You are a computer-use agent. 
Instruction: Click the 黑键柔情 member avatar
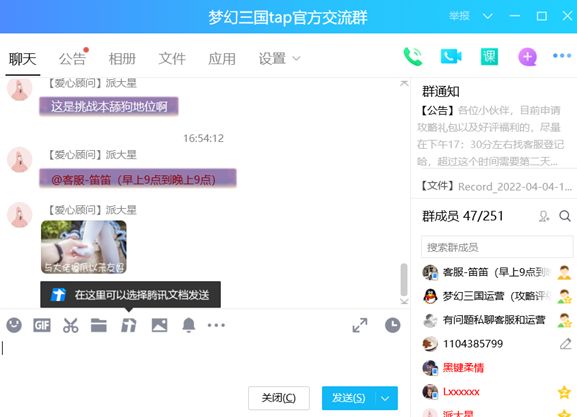[430, 368]
